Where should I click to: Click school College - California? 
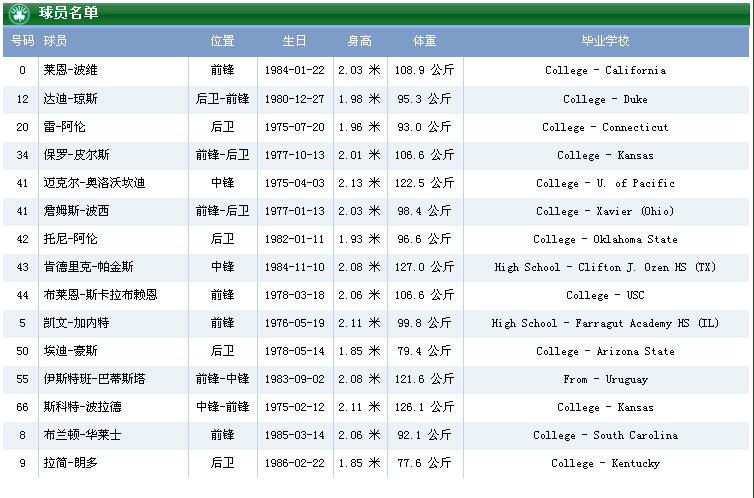[605, 70]
